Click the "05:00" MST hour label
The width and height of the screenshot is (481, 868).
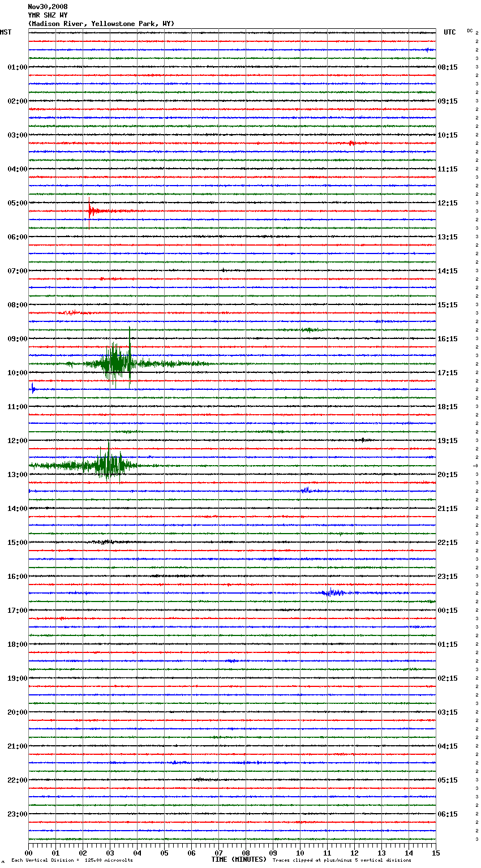[18, 203]
